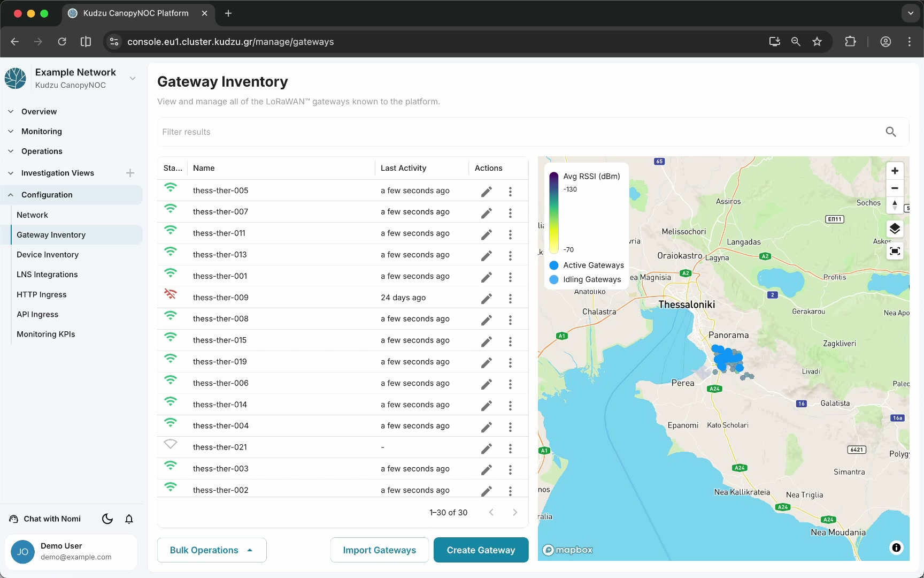
Task: Edit gateway thess-ther-021 with pencil icon
Action: (x=486, y=448)
